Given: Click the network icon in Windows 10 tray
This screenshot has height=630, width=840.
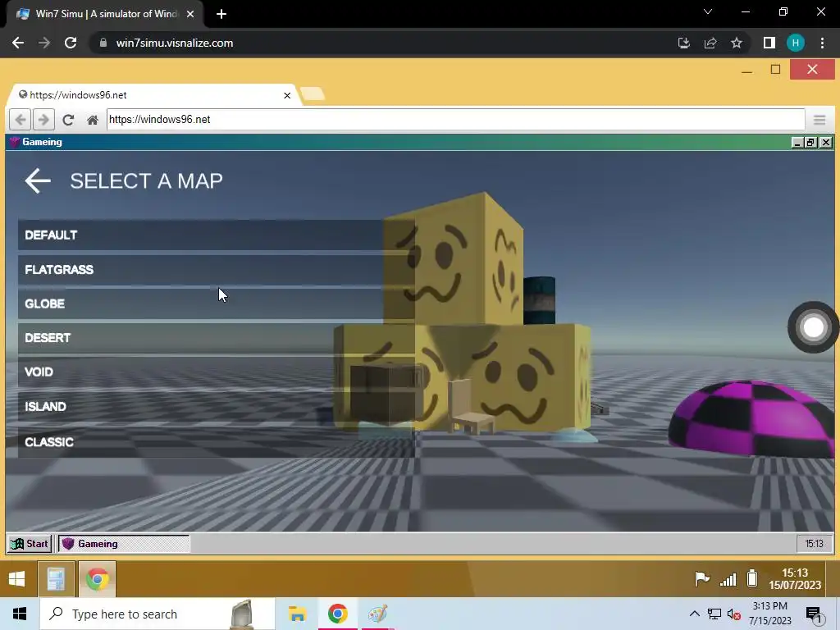Looking at the screenshot, I should click(714, 614).
